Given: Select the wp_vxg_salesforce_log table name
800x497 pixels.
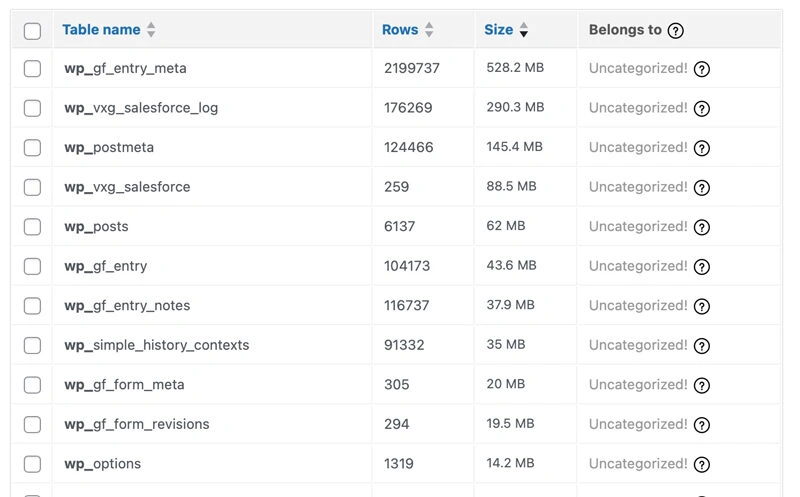Looking at the screenshot, I should 141,108.
